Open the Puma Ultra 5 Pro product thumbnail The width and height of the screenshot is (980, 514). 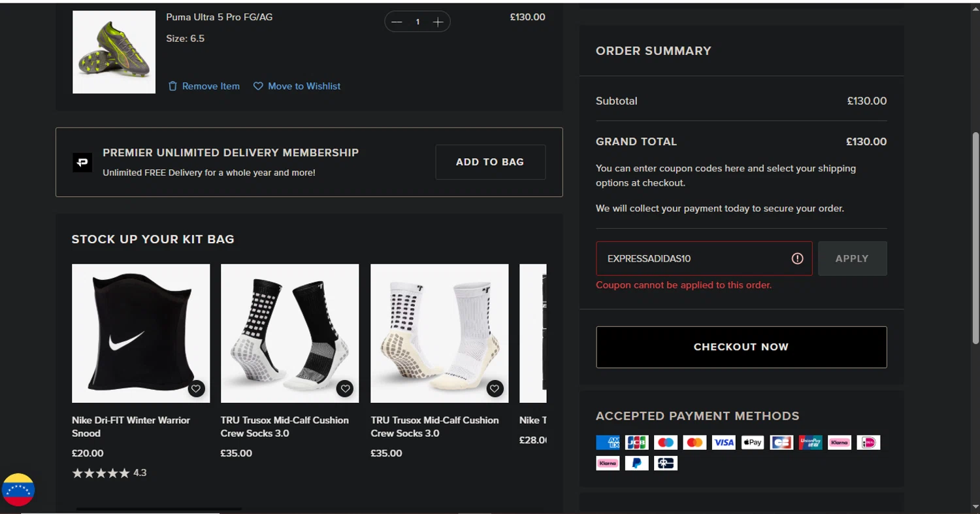[x=114, y=52]
